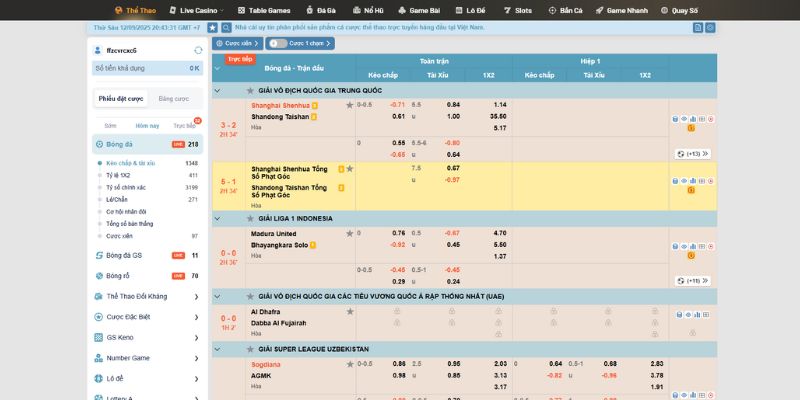The image size is (800, 400).
Task: Click the user avatar next to ffzcvrcxc6
Action: pyautogui.click(x=98, y=51)
